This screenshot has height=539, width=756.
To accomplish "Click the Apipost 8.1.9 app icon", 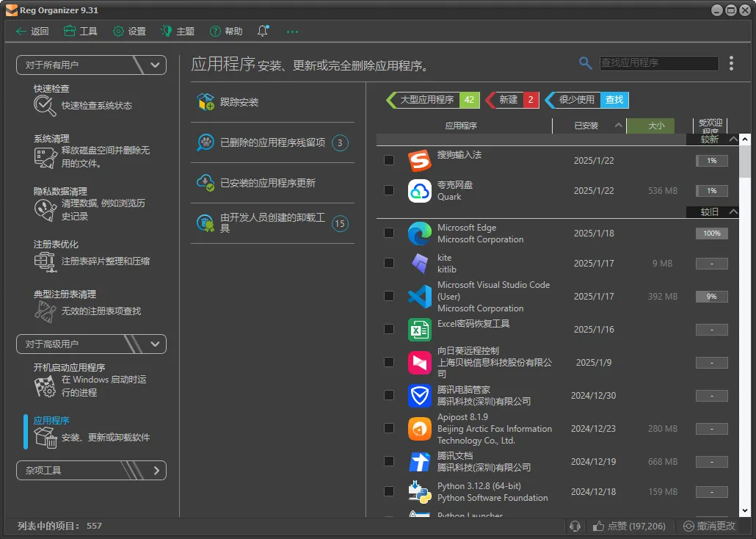I will [x=419, y=429].
